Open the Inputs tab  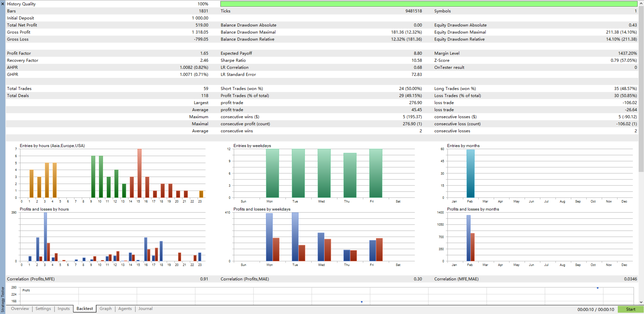(64, 309)
